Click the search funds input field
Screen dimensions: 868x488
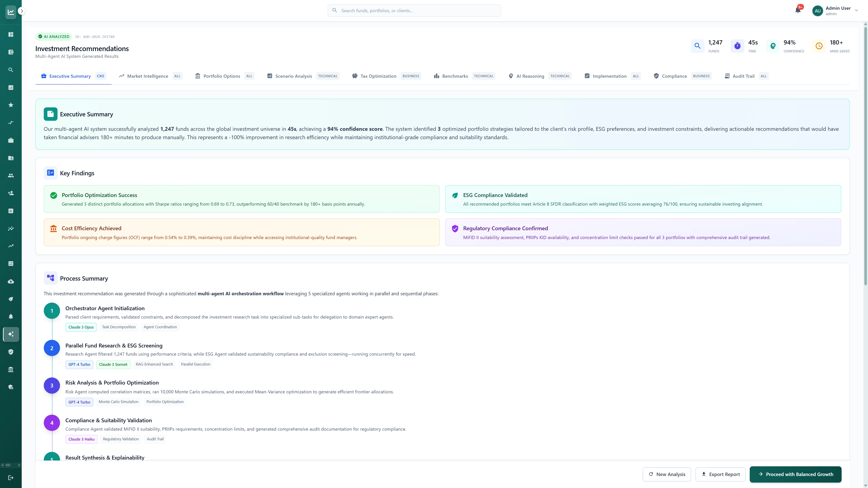coord(414,10)
